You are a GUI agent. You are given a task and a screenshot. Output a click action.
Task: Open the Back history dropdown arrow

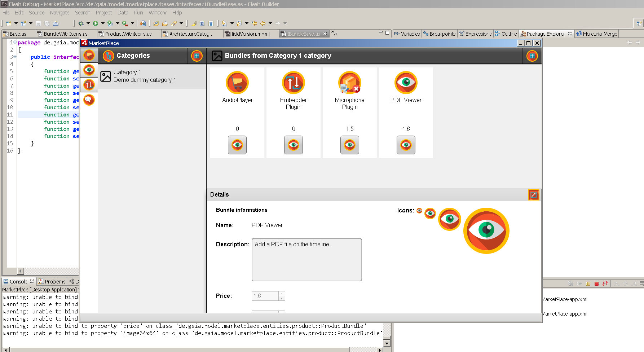tap(270, 23)
